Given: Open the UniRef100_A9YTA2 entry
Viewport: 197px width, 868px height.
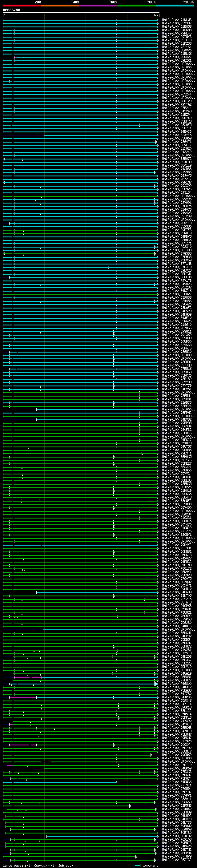Looking at the screenshot, I should click(176, 104).
